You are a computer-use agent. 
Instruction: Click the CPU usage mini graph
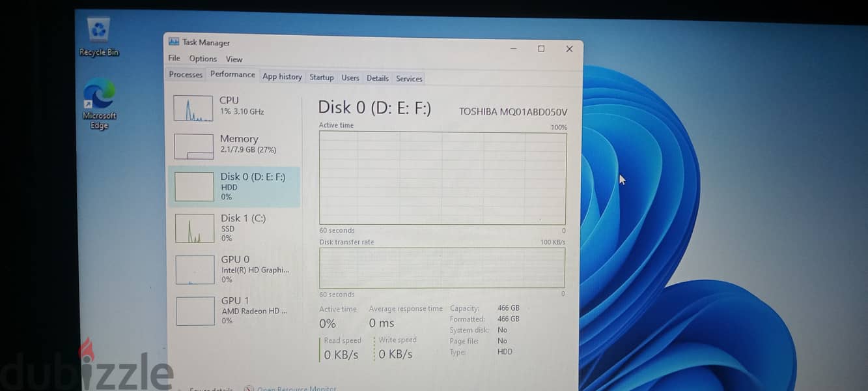pyautogui.click(x=193, y=108)
